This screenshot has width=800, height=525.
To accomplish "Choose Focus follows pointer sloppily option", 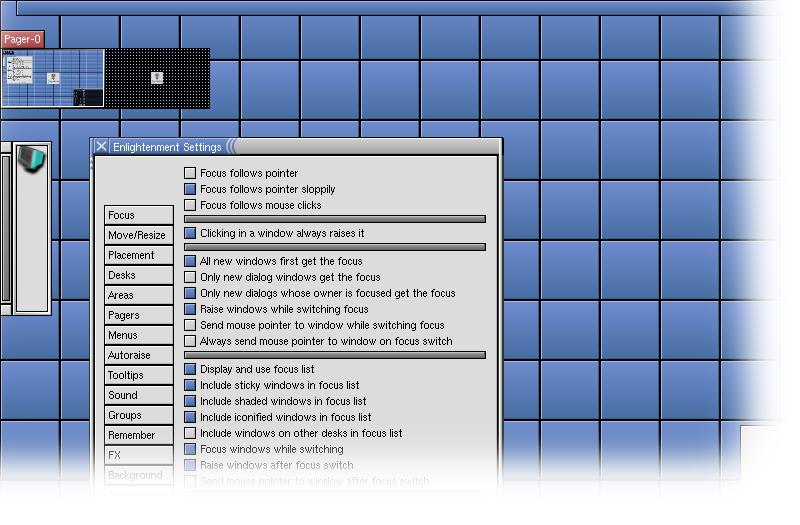I will 190,189.
